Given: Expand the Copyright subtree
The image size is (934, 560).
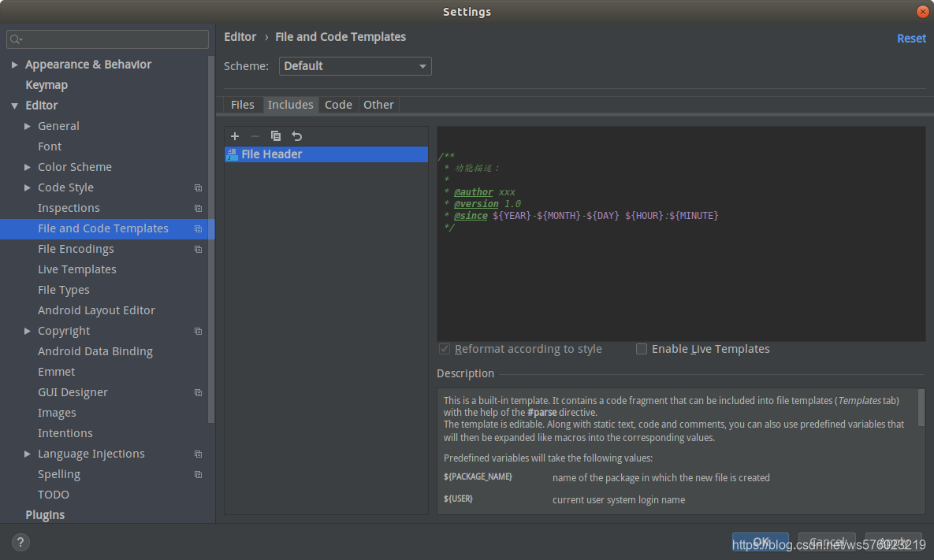Looking at the screenshot, I should click(28, 331).
